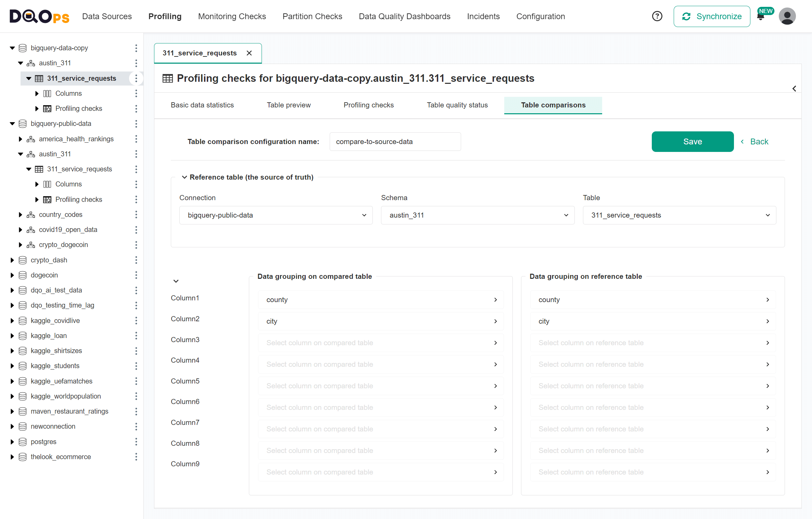Open the Schema dropdown austin_311
The image size is (812, 519).
478,215
